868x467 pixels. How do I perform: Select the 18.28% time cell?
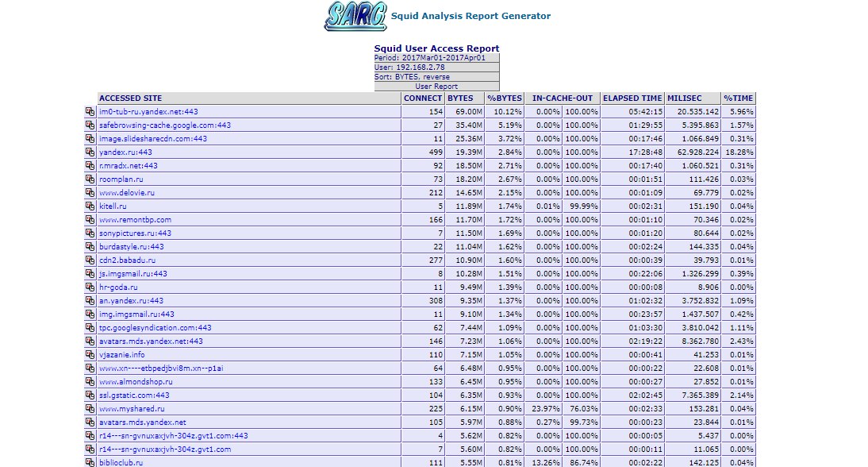coord(739,152)
